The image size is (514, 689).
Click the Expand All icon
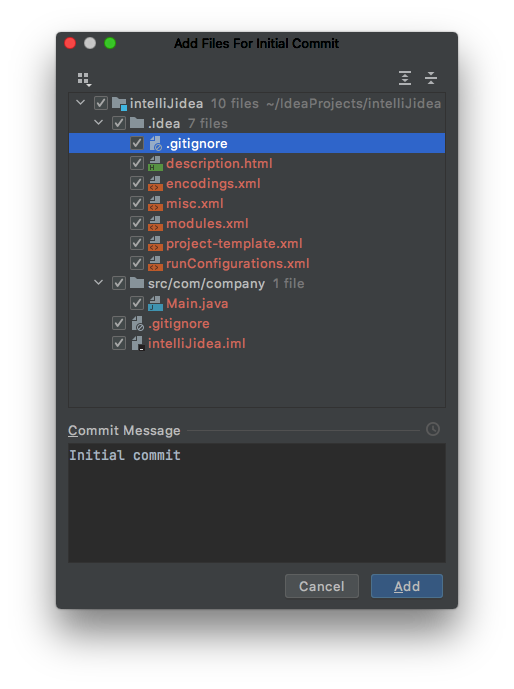(405, 78)
